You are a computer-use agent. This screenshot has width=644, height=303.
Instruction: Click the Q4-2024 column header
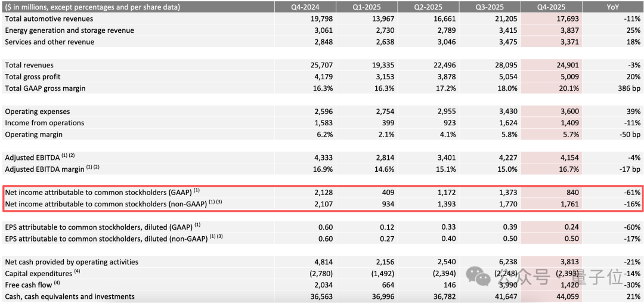305,7
